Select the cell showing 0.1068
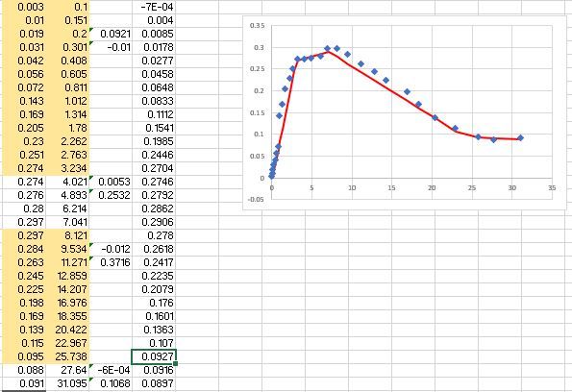 pyautogui.click(x=111, y=383)
